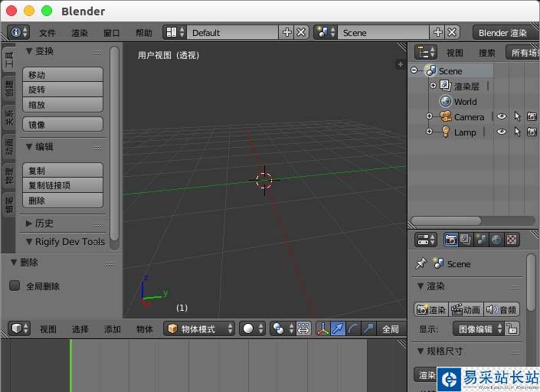Check the 全局删除 checkbox

[x=15, y=286]
